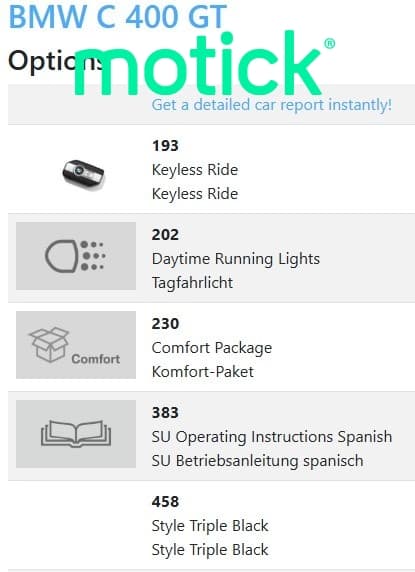Select option code 458

(165, 502)
